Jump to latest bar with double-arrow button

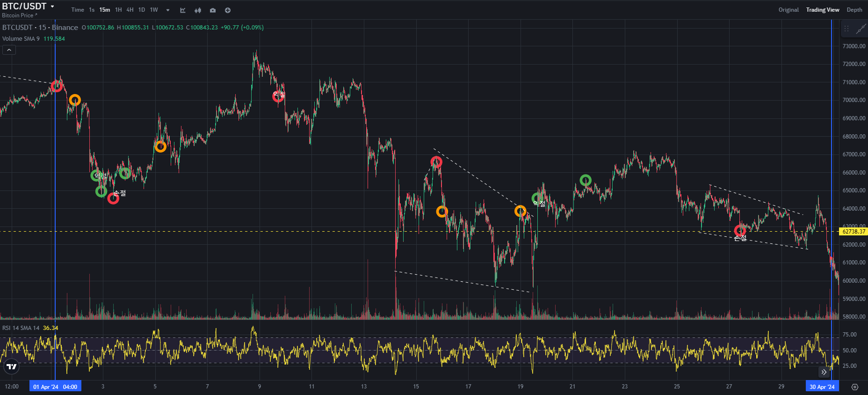(x=824, y=372)
